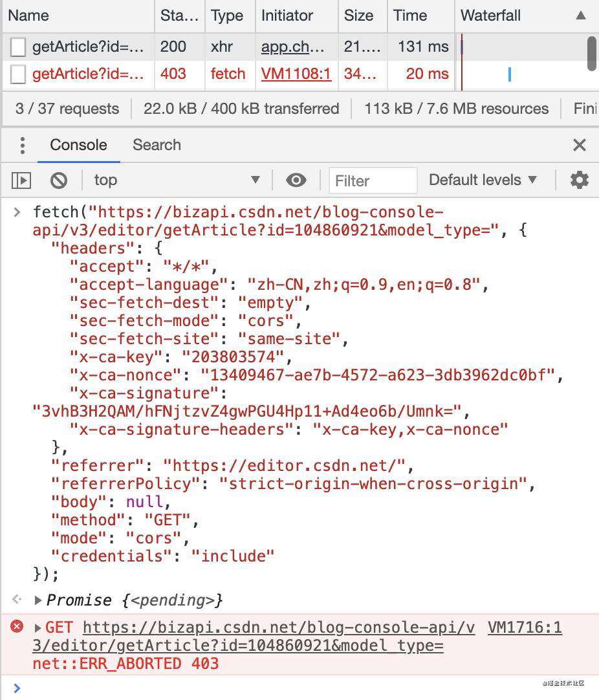Open the console drawer kebab menu
The image size is (599, 700).
coord(23,145)
